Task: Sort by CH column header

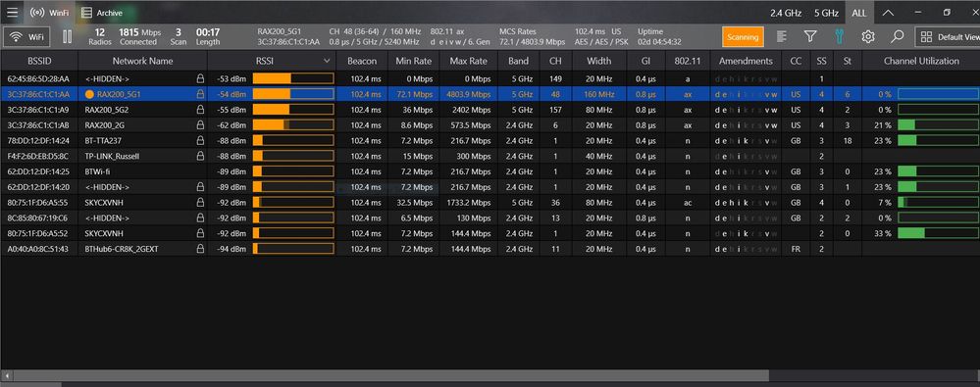Action: point(555,61)
